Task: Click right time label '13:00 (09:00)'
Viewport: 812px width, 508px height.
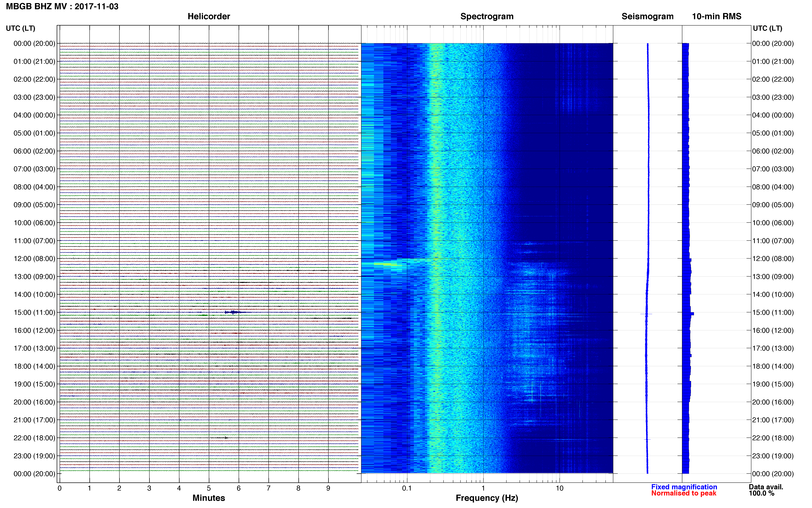Action: pyautogui.click(x=773, y=277)
